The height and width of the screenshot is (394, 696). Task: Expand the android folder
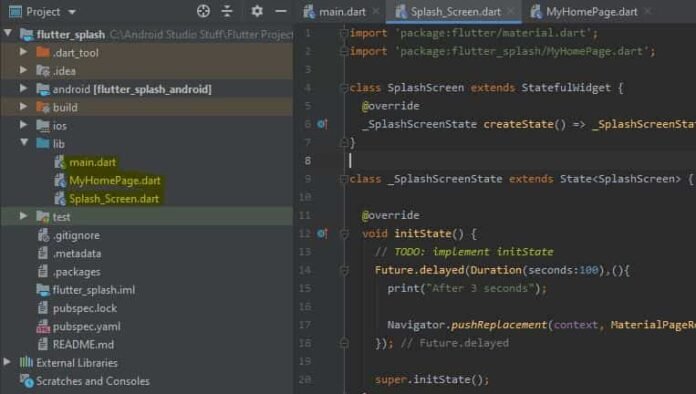[23, 88]
